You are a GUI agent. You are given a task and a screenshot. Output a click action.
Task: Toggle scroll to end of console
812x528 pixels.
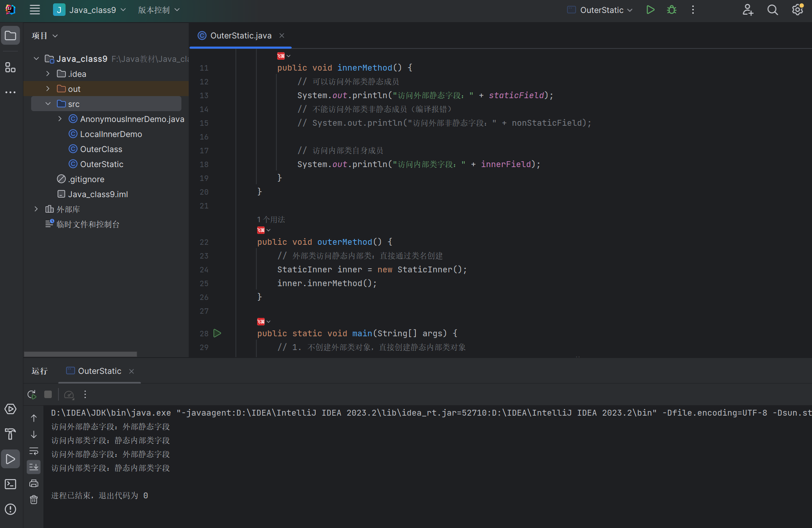point(34,467)
